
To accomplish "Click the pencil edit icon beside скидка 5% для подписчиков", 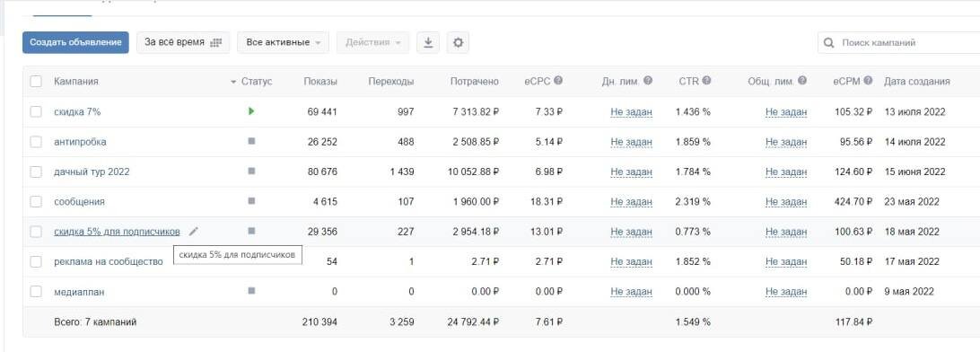I will pos(194,232).
